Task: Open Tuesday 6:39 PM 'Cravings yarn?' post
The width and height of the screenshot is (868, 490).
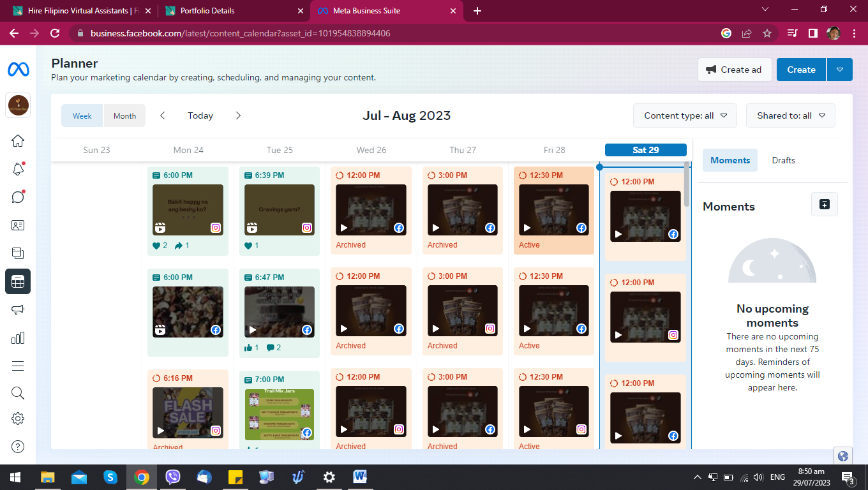Action: click(x=280, y=211)
